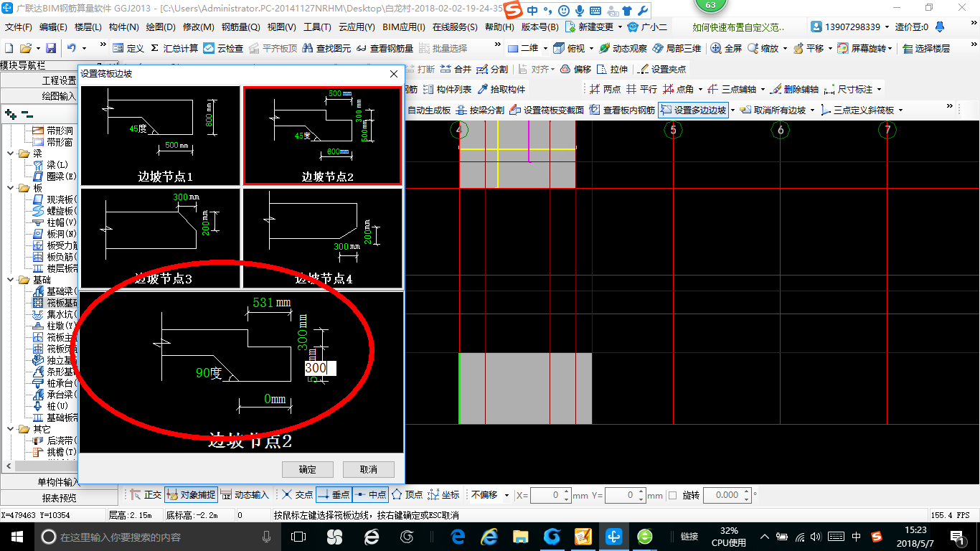The height and width of the screenshot is (551, 980).
Task: Open 查看钢筋量 rebar quantity view
Action: (x=385, y=48)
